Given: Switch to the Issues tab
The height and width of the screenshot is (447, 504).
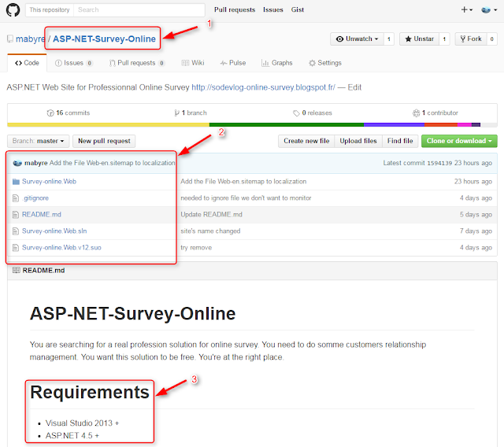Looking at the screenshot, I should pyautogui.click(x=73, y=63).
